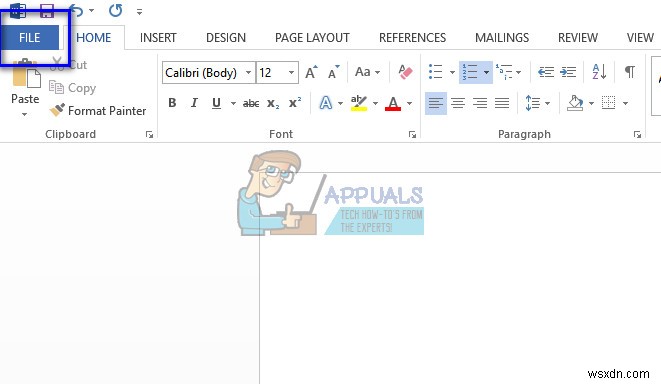Expand the Shading color dropdown arrow
The image size is (661, 384).
coord(591,103)
